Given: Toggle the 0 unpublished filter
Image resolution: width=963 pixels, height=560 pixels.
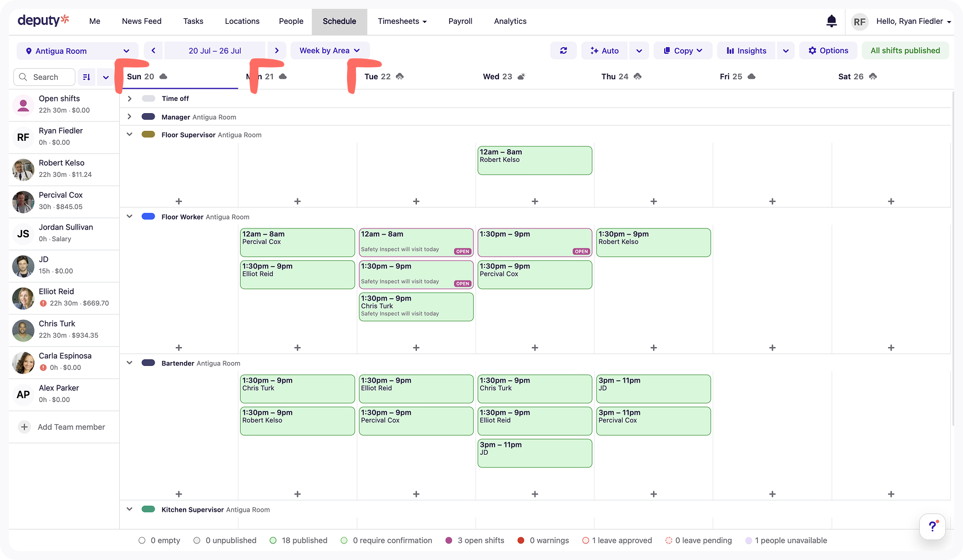Looking at the screenshot, I should coord(225,541).
